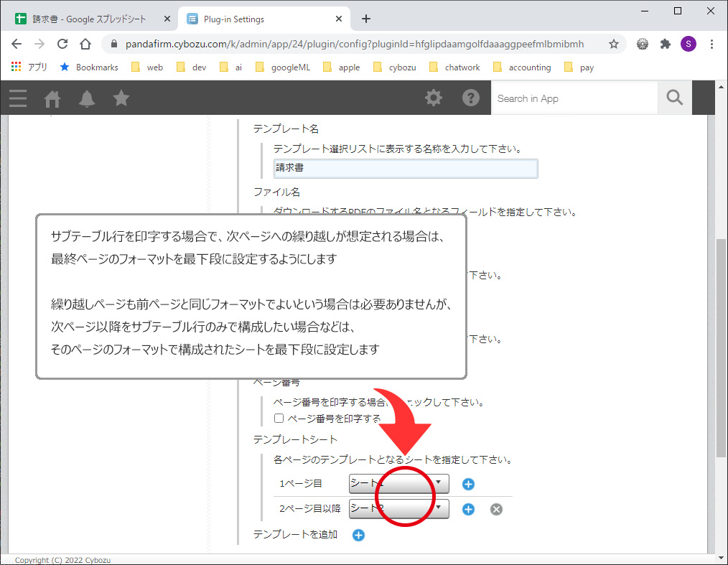The height and width of the screenshot is (565, 728).
Task: Open the accounting bookmark folder
Action: pyautogui.click(x=522, y=67)
